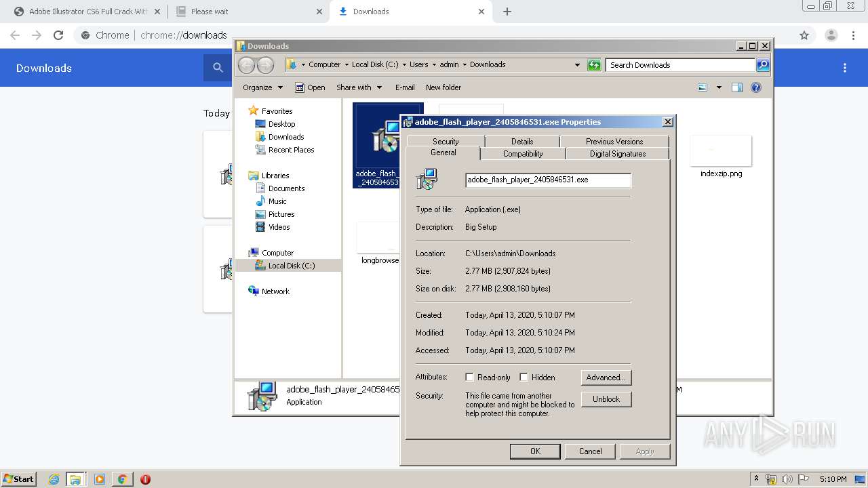
Task: Switch to the Details tab
Action: [522, 141]
